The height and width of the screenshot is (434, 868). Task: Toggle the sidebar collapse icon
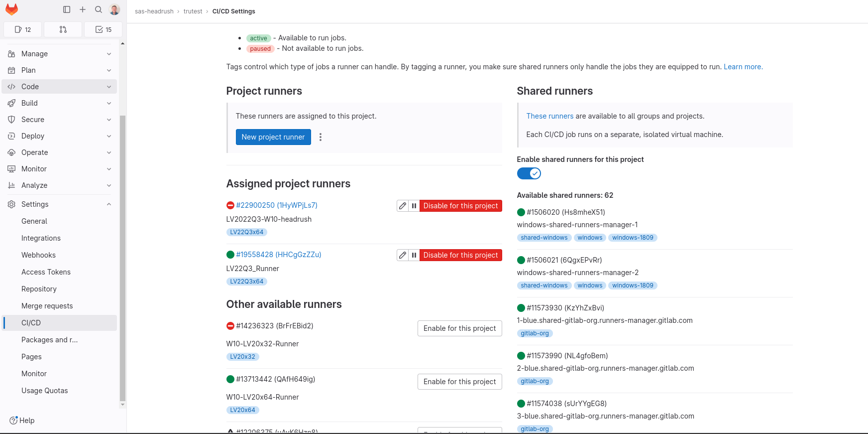click(67, 9)
